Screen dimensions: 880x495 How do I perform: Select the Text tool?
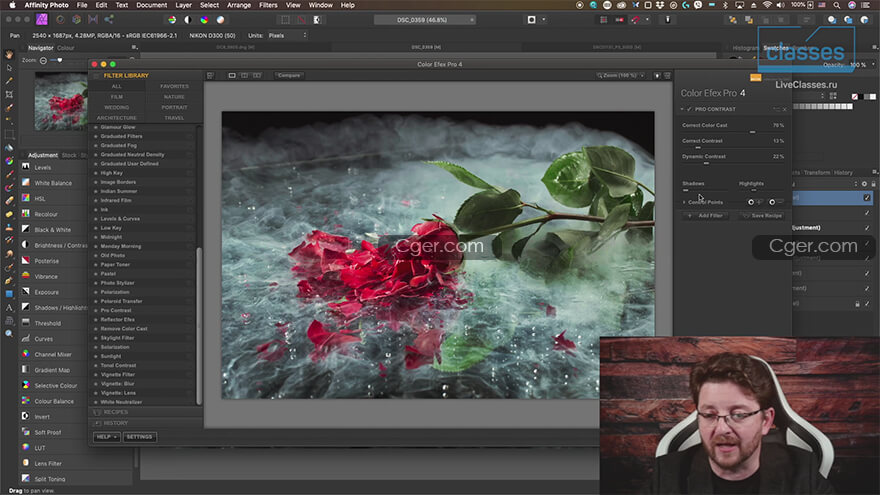9,308
